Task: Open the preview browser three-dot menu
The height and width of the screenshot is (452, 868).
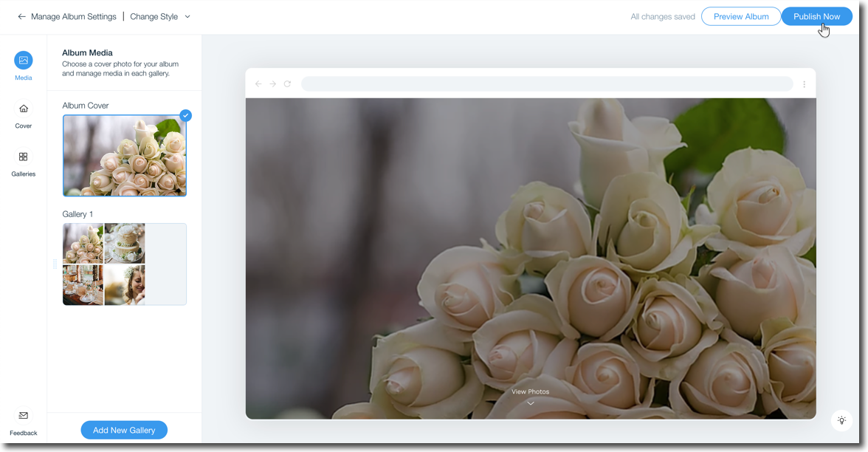Action: coord(805,84)
